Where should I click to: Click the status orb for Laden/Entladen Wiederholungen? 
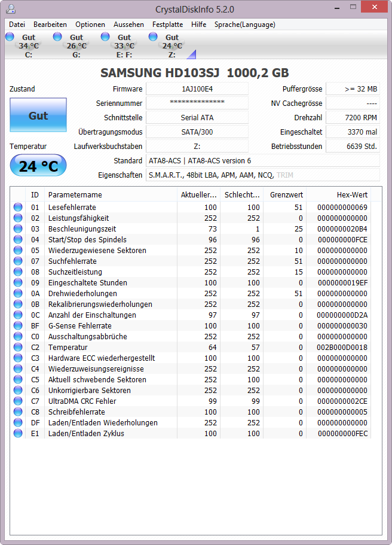[x=18, y=422]
